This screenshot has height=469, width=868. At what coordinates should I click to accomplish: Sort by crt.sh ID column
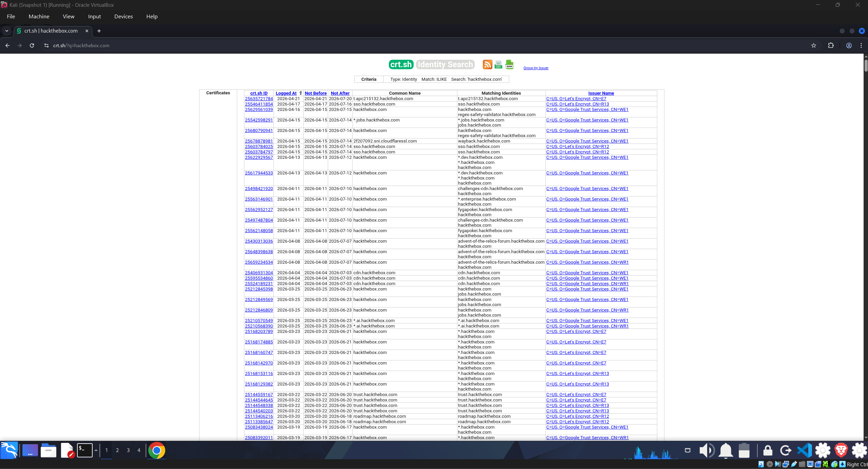tap(259, 93)
